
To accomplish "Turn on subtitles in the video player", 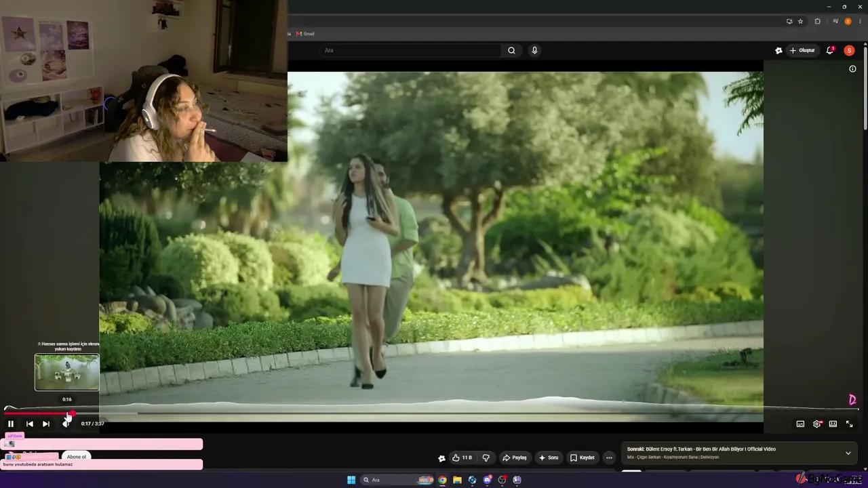I will coord(800,424).
